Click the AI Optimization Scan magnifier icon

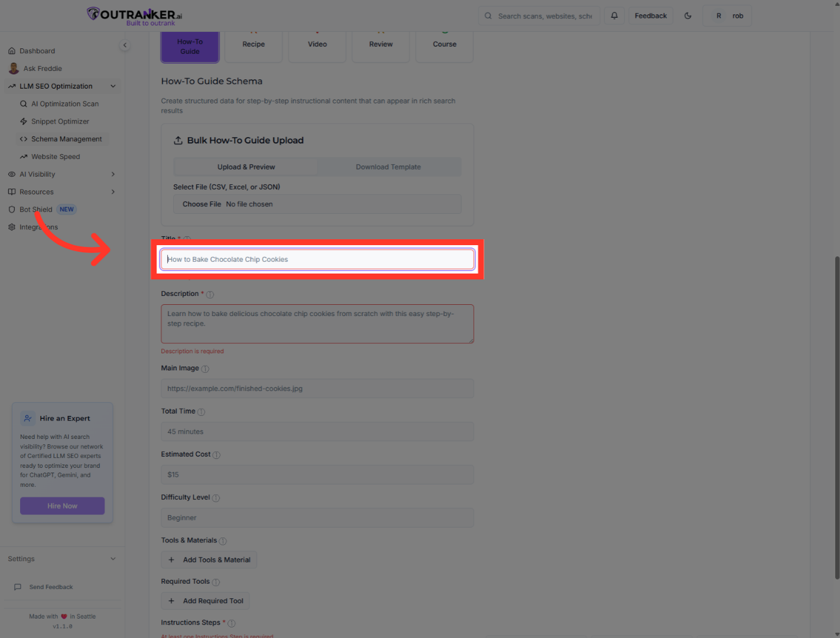tap(24, 104)
